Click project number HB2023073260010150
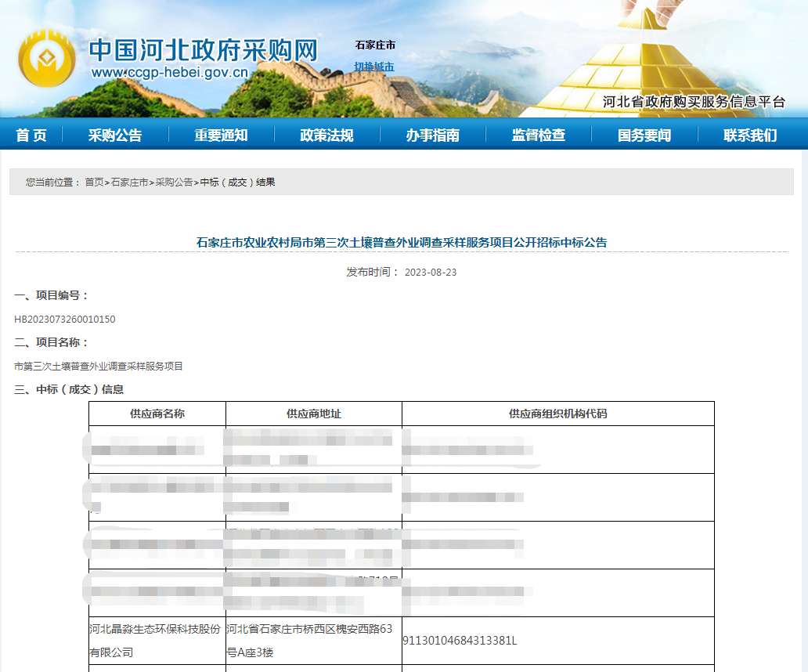 coord(65,319)
